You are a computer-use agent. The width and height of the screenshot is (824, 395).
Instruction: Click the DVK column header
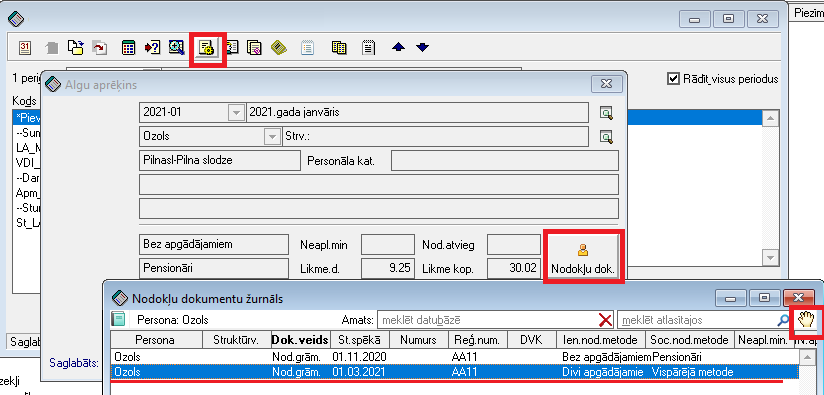pyautogui.click(x=532, y=340)
